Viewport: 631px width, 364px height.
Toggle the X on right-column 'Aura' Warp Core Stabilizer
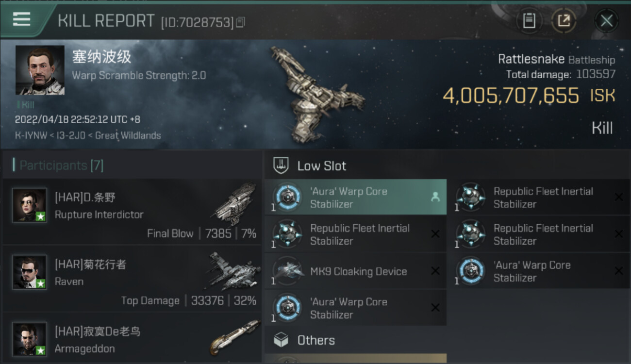coord(618,271)
